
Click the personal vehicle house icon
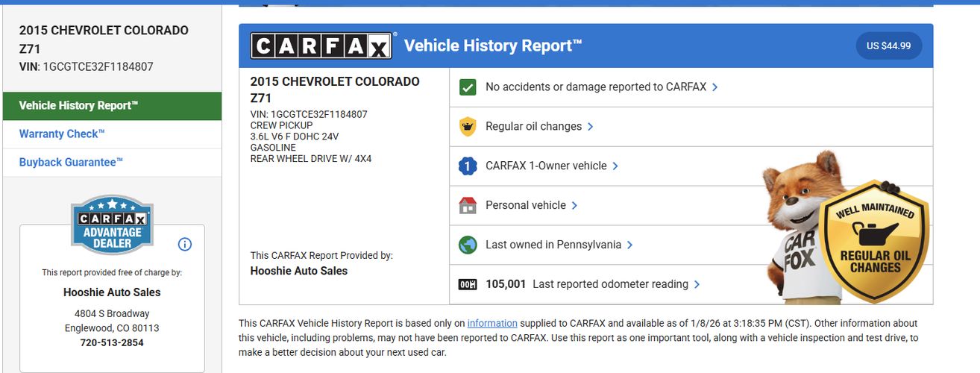pyautogui.click(x=468, y=205)
